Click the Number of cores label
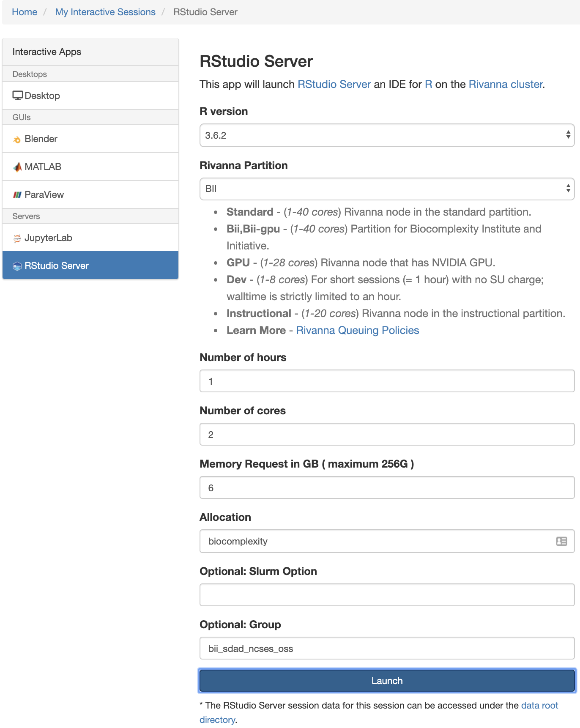 click(x=243, y=411)
